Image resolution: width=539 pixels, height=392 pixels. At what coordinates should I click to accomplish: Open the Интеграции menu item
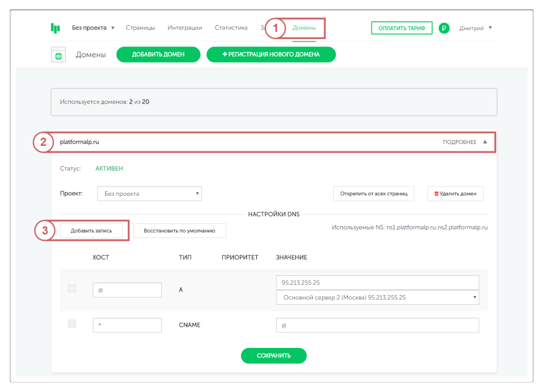(x=185, y=28)
